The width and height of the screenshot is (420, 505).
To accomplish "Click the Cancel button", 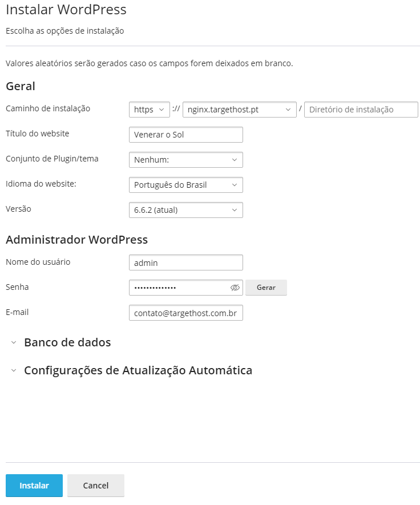I will pyautogui.click(x=96, y=486).
